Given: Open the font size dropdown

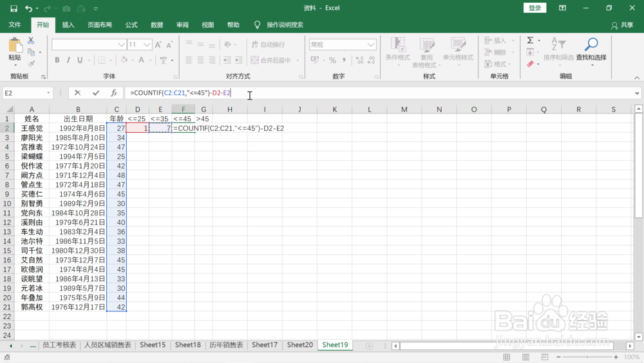Looking at the screenshot, I should 147,44.
